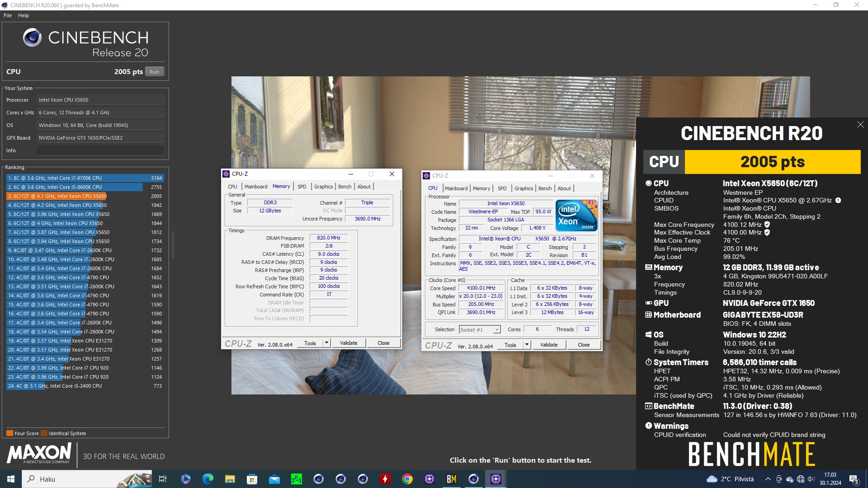Open the Windows Start menu
868x488 pixels.
[11, 479]
